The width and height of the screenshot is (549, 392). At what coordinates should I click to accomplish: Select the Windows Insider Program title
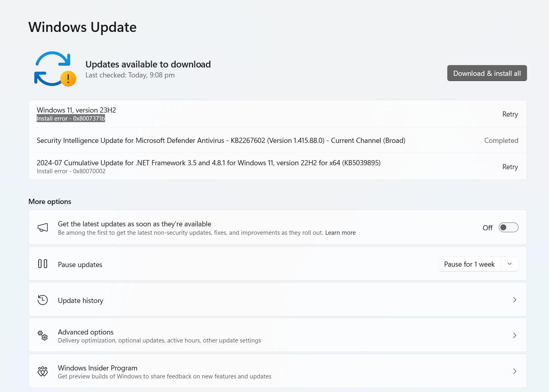tap(98, 368)
